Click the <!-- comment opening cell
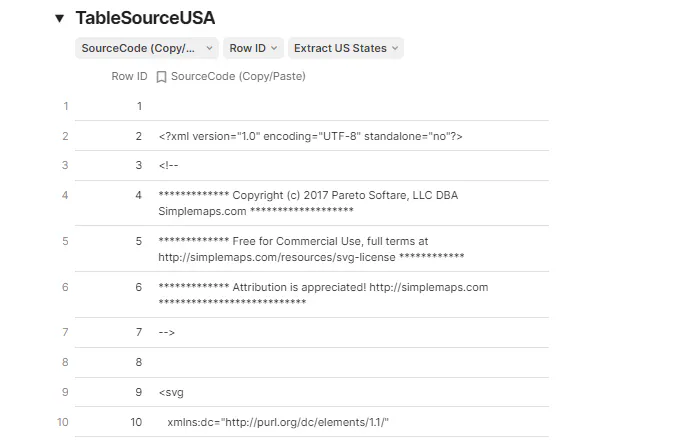Screen dimensions: 692x442 pos(168,165)
